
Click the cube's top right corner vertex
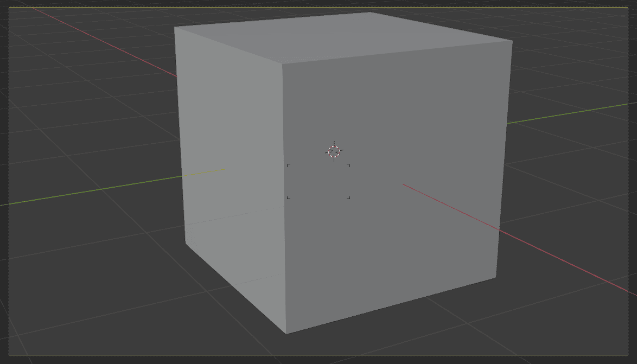coord(512,41)
